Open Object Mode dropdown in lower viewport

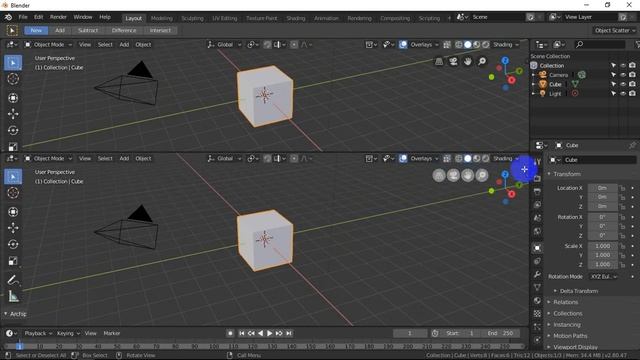pos(48,158)
